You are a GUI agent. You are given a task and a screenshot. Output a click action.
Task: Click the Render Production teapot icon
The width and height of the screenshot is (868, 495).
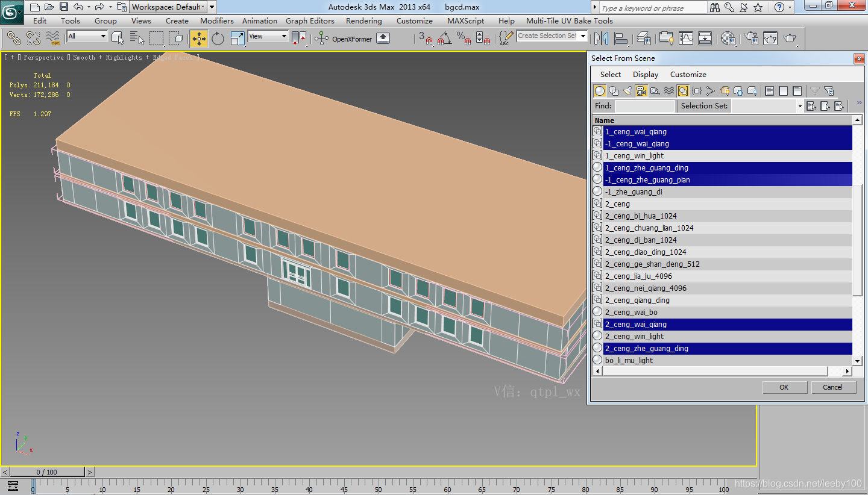click(x=790, y=39)
